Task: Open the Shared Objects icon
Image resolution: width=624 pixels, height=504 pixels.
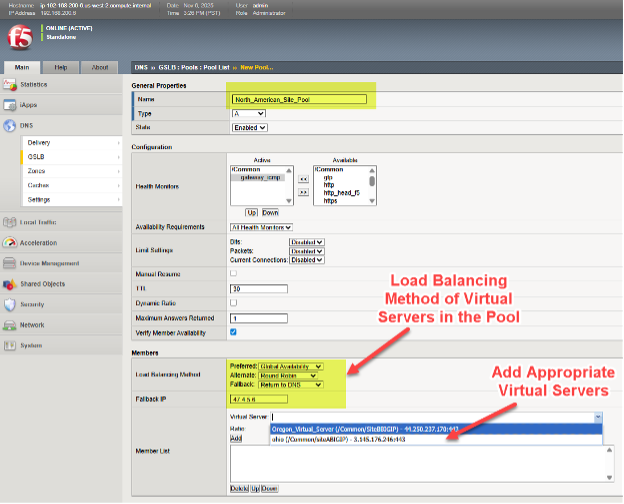Action: click(10, 283)
